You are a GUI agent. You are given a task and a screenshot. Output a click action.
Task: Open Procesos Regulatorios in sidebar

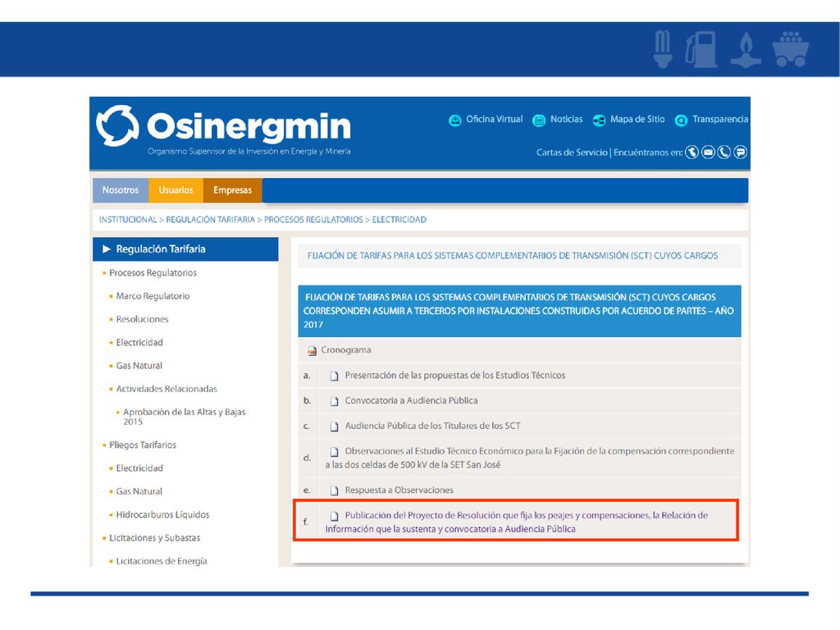coord(153,272)
